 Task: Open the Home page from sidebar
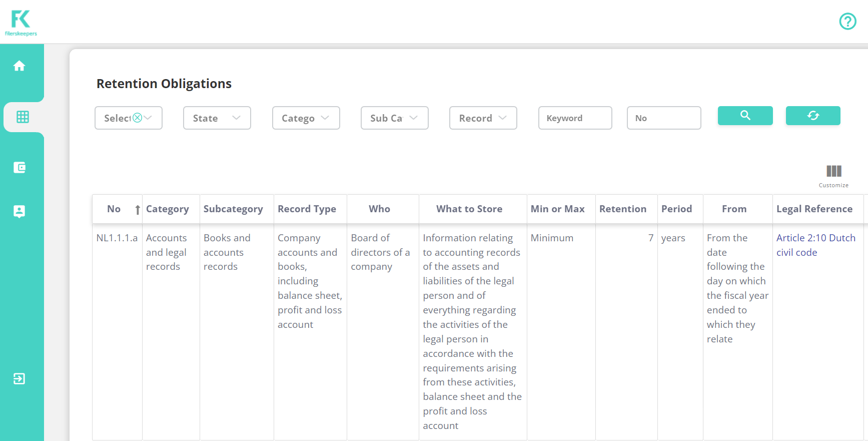coord(20,66)
